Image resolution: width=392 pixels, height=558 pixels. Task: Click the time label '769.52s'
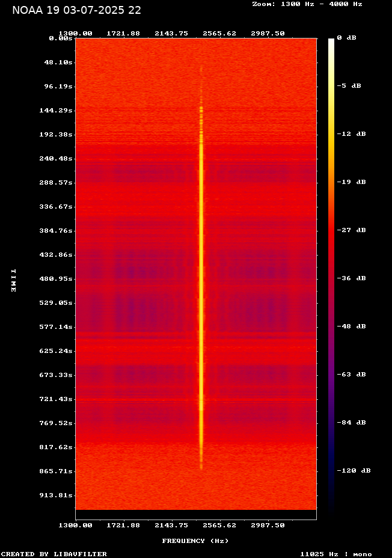click(x=56, y=423)
